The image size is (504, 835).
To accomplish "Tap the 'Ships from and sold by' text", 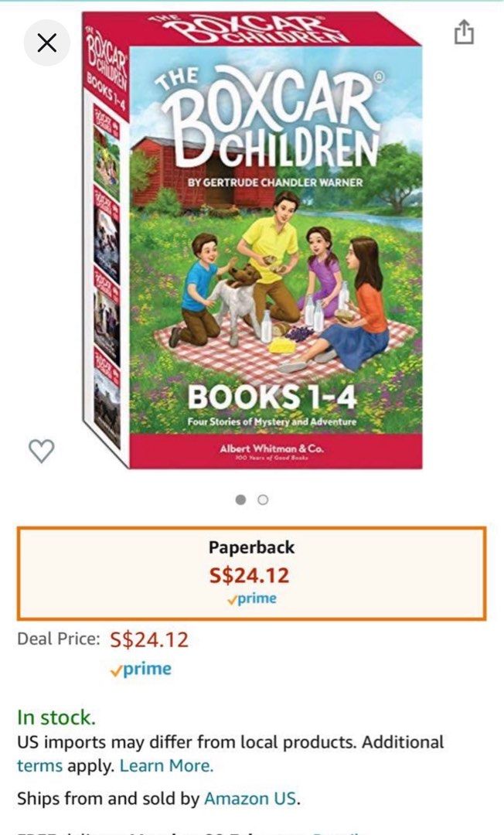I will pos(108,798).
